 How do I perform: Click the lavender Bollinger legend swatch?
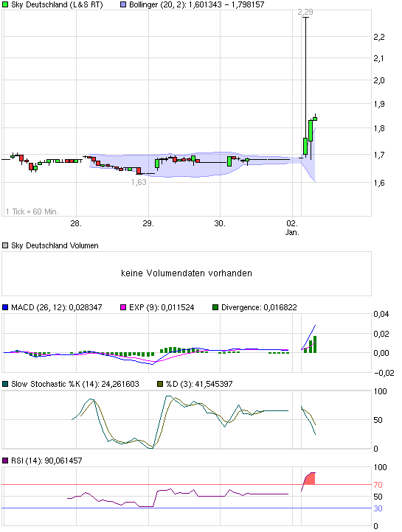[x=123, y=4]
